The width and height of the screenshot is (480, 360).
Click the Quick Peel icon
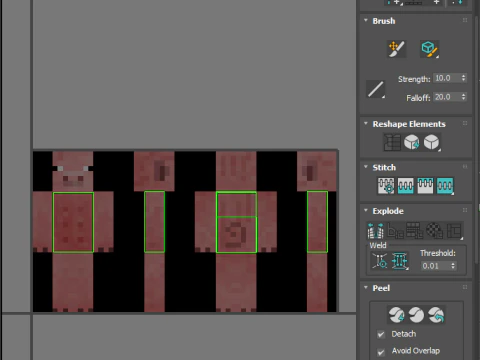396,315
